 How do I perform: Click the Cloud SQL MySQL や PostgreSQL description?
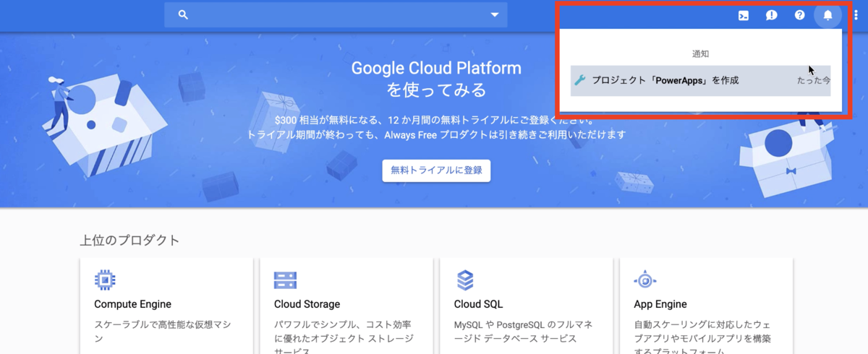pos(524,332)
